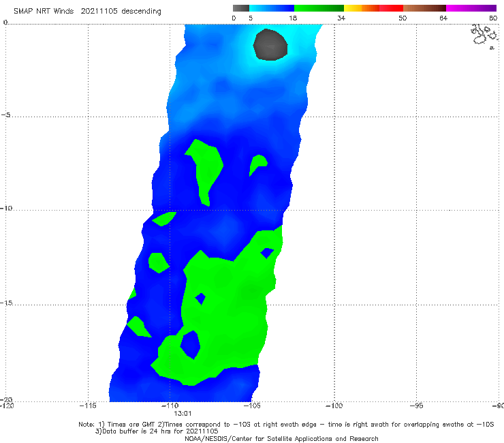Image resolution: width=504 pixels, height=443 pixels.
Task: Click the gray 0-5 segment of the color bar
Action: click(x=241, y=8)
